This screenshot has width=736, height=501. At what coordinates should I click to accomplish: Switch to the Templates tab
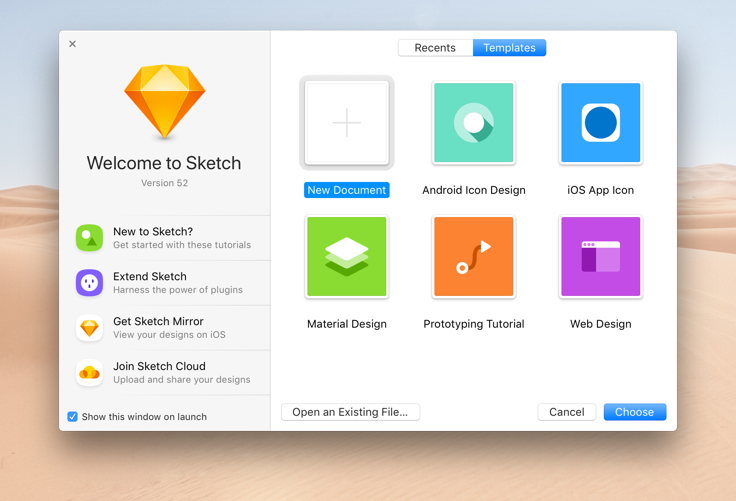tap(509, 48)
